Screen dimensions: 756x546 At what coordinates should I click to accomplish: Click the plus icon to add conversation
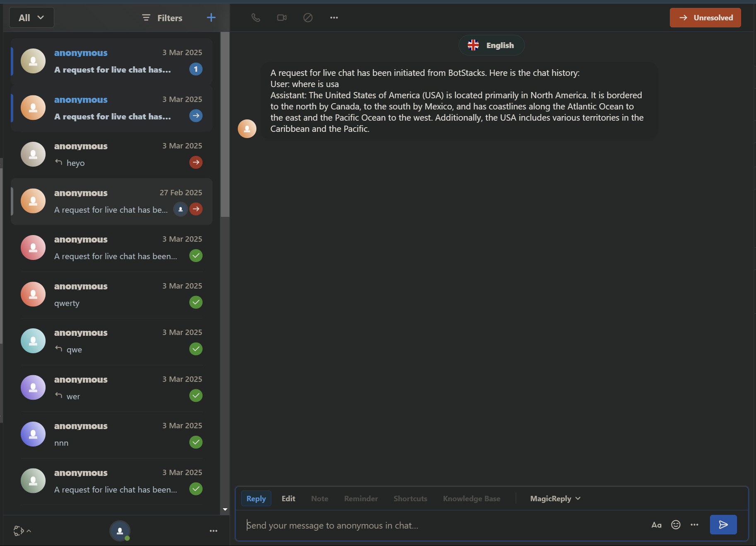[211, 17]
